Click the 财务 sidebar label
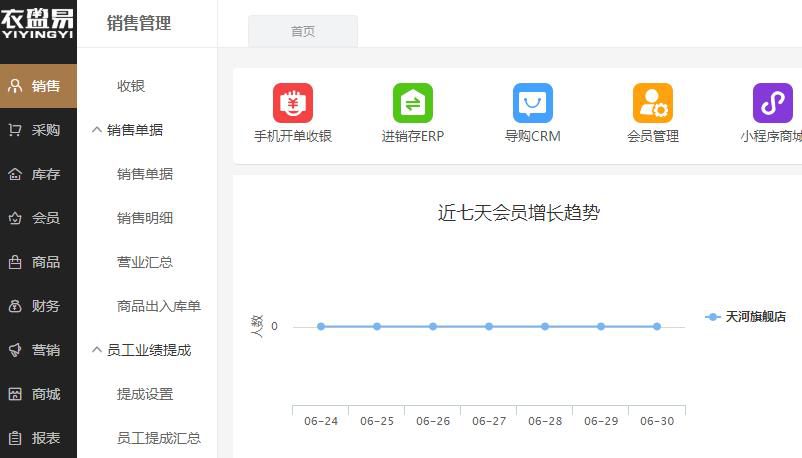Image resolution: width=802 pixels, height=458 pixels. pyautogui.click(x=46, y=306)
